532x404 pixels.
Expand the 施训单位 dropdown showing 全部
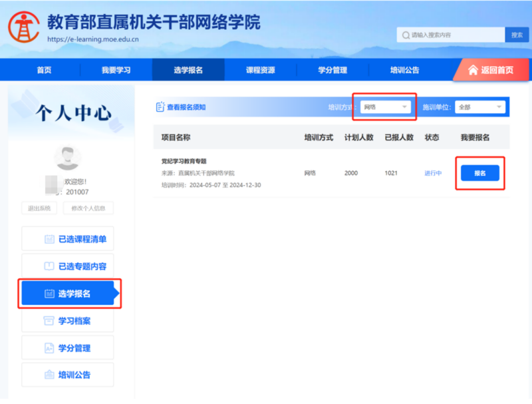pos(479,107)
